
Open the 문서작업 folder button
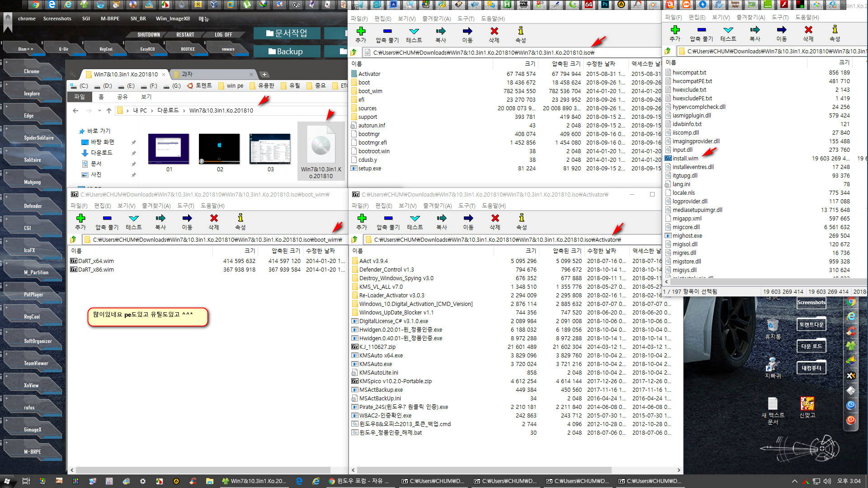[287, 33]
